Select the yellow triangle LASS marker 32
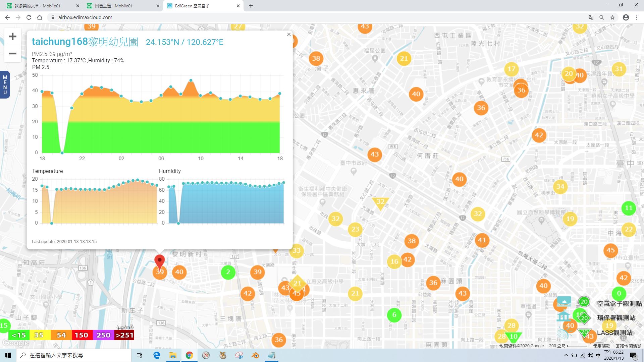 tap(380, 203)
